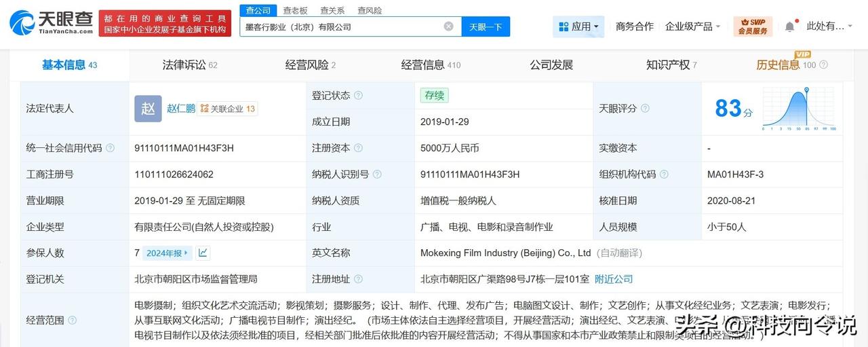868x347 pixels.
Task: Click the 5000万人民币 registered capital value
Action: point(450,148)
